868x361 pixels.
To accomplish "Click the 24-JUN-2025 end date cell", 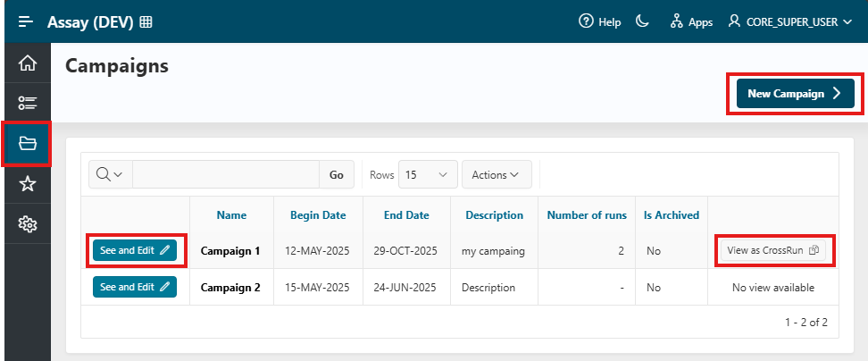I will click(x=405, y=288).
